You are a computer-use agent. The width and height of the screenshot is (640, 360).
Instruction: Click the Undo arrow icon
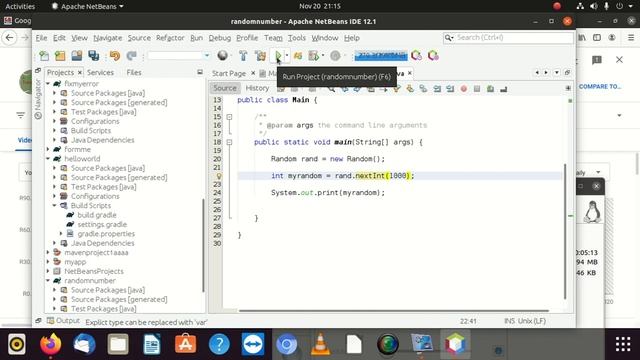(x=115, y=56)
